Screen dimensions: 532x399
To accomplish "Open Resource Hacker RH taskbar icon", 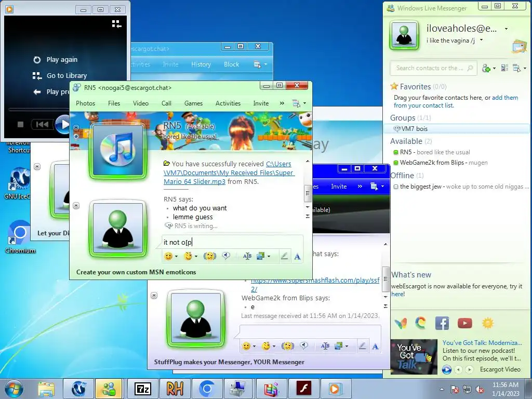I will pyautogui.click(x=175, y=389).
